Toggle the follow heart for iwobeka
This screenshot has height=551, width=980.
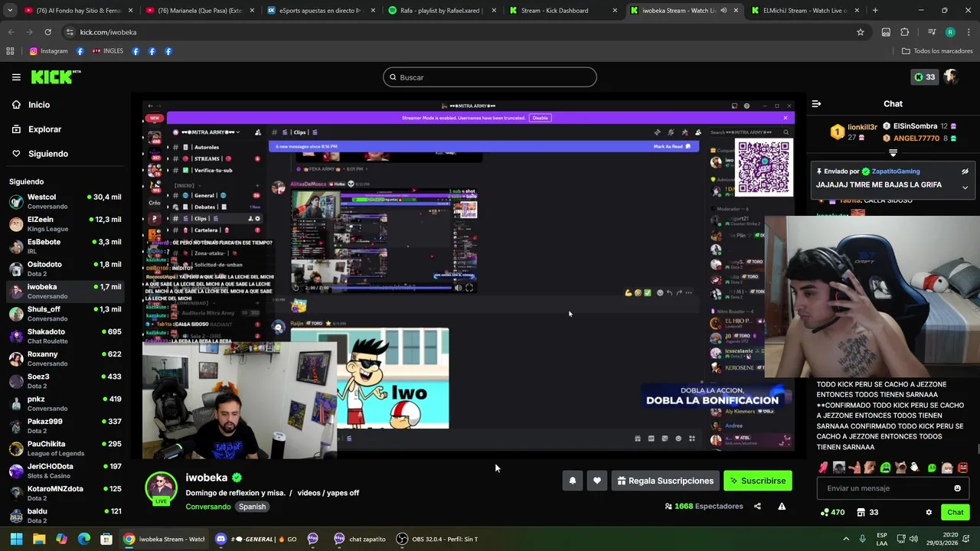click(x=597, y=481)
